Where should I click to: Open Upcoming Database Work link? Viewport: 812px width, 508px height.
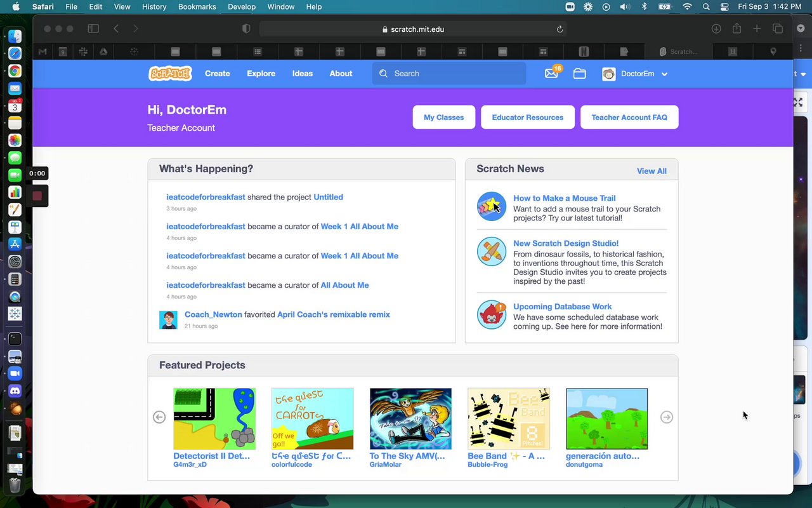pyautogui.click(x=563, y=307)
